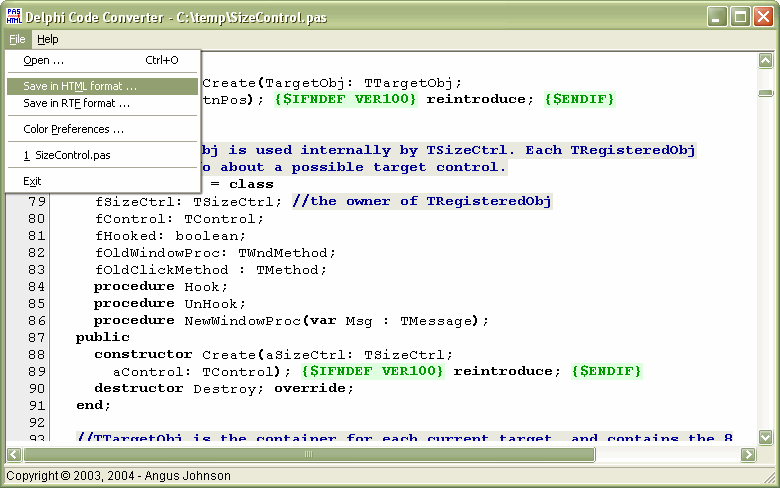Screen dimensions: 780x488
Task: Click the text 'fHooked: boolean;'
Action: tap(170, 236)
